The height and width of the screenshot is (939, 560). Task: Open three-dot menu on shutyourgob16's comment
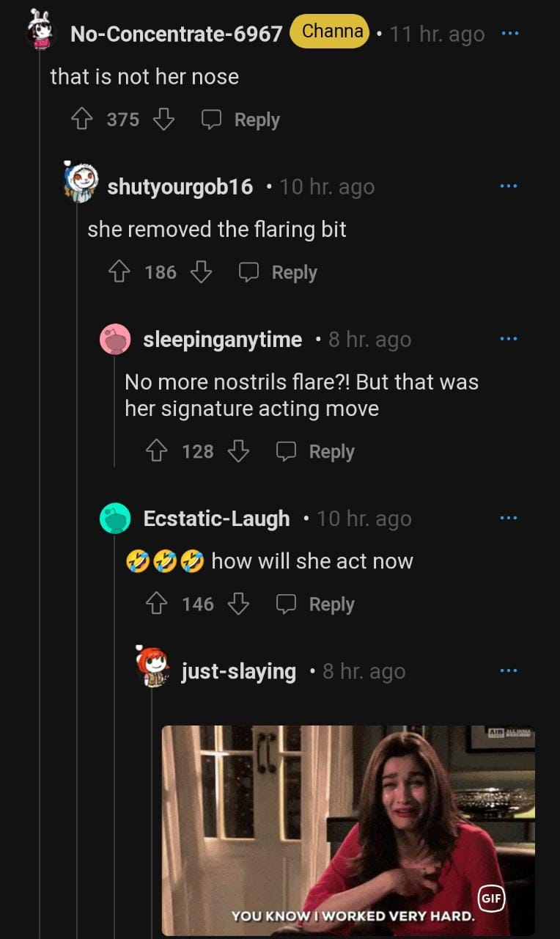[508, 186]
